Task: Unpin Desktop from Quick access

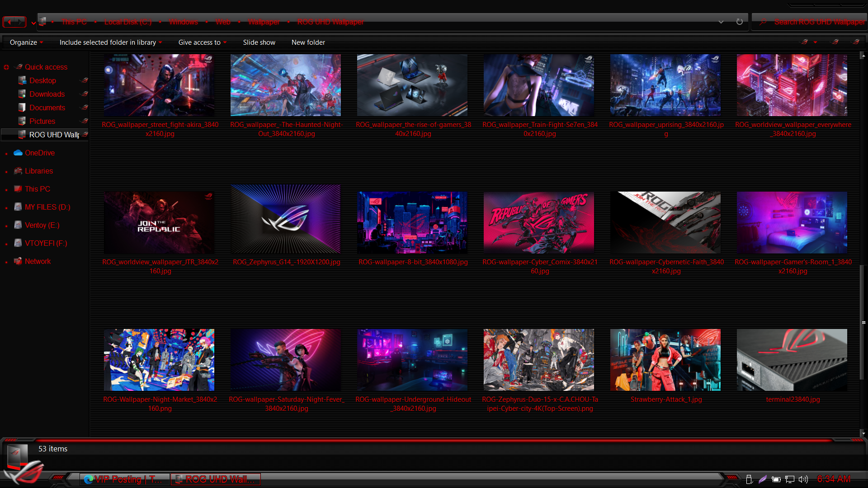Action: tap(84, 80)
